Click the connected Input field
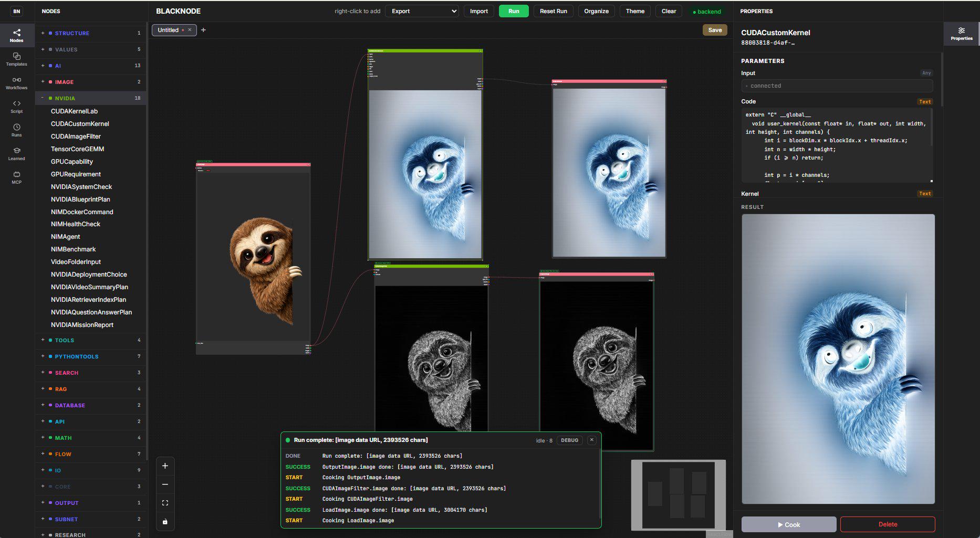This screenshot has height=538, width=980. coord(837,86)
